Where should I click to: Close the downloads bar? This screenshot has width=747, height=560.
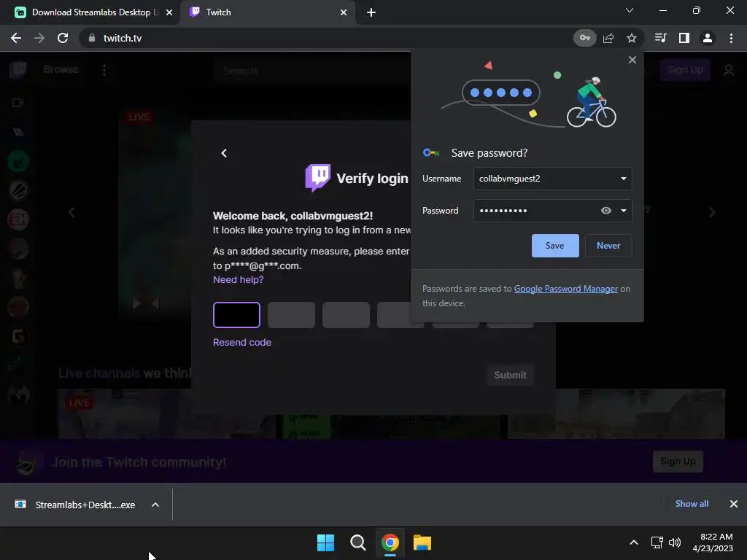(734, 504)
